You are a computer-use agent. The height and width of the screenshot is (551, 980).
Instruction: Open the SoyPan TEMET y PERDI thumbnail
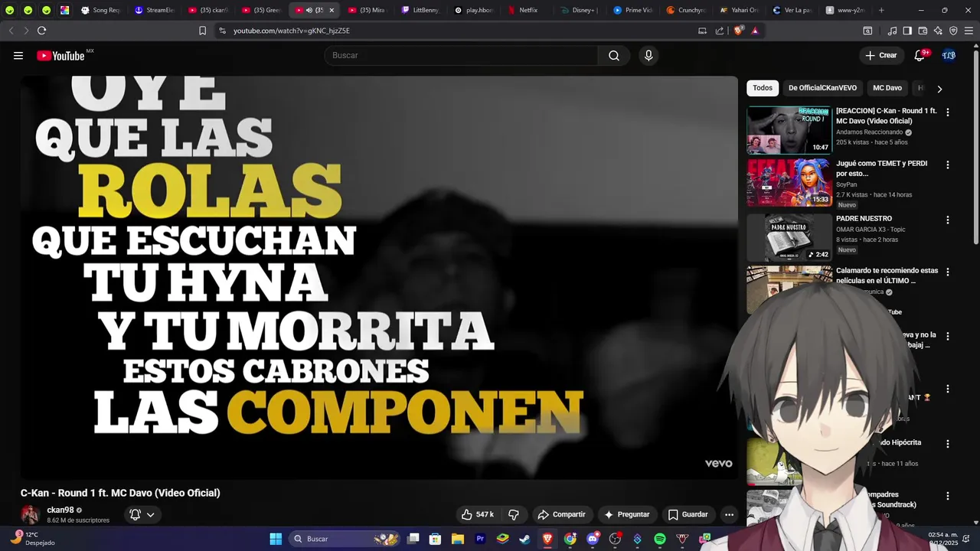click(789, 183)
